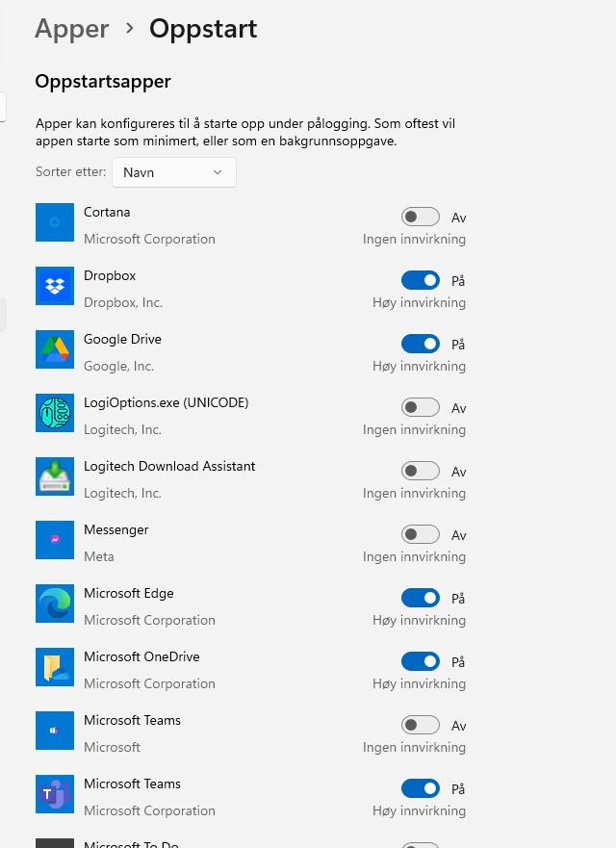Click the LogiOptions.exe app icon
The width and height of the screenshot is (616, 848).
[x=55, y=413]
